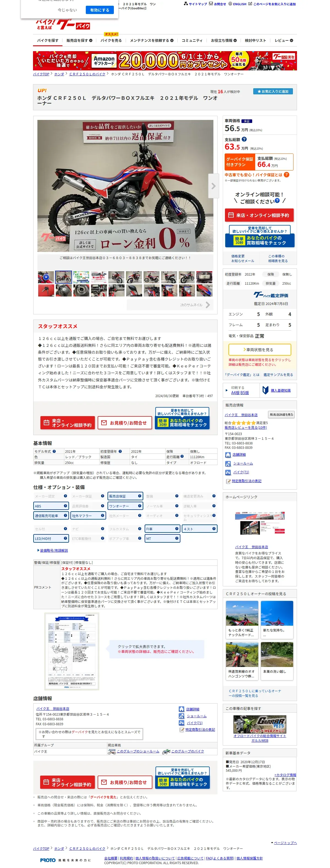This screenshot has width=330, height=868.
Task: Dismiss popup with 今じゃない
Action: pos(67,10)
